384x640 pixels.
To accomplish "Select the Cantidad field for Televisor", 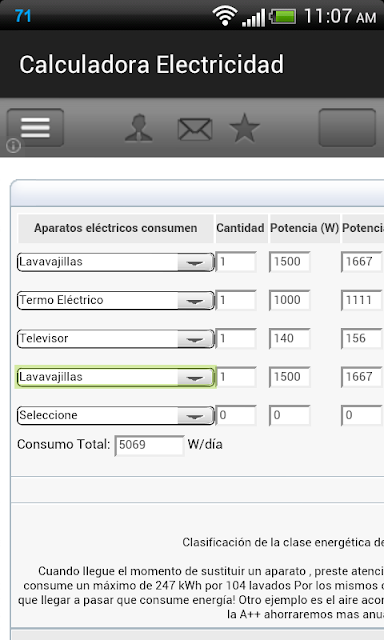I will click(x=236, y=339).
